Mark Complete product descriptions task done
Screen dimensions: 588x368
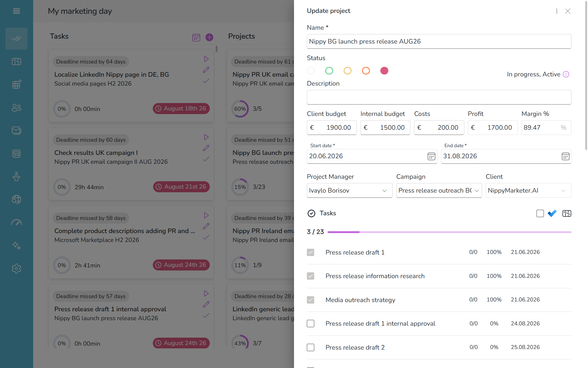point(206,237)
